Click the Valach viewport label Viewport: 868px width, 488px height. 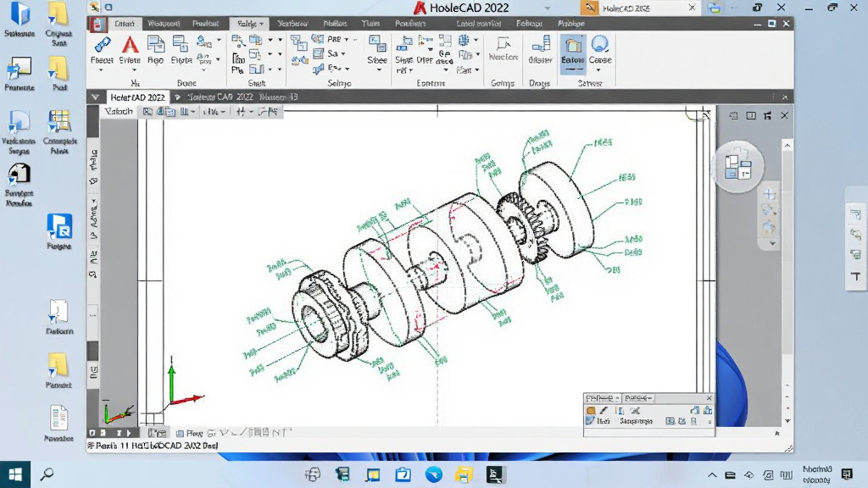(x=119, y=112)
